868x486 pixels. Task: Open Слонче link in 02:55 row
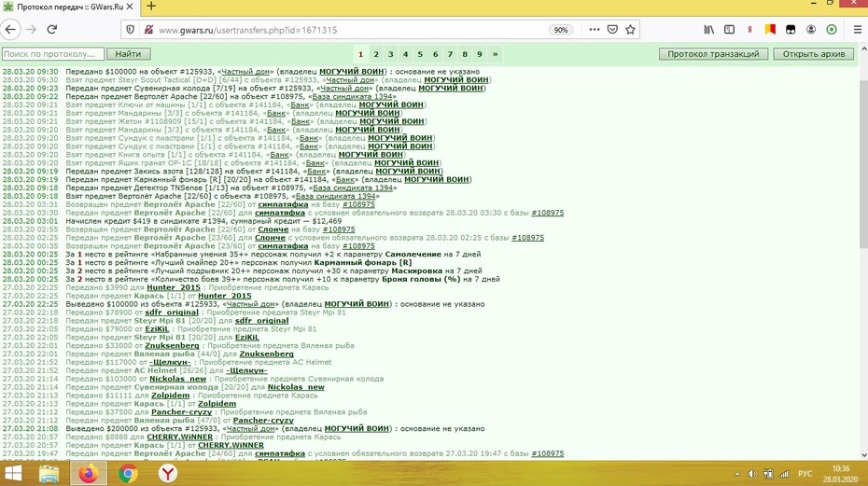click(273, 229)
